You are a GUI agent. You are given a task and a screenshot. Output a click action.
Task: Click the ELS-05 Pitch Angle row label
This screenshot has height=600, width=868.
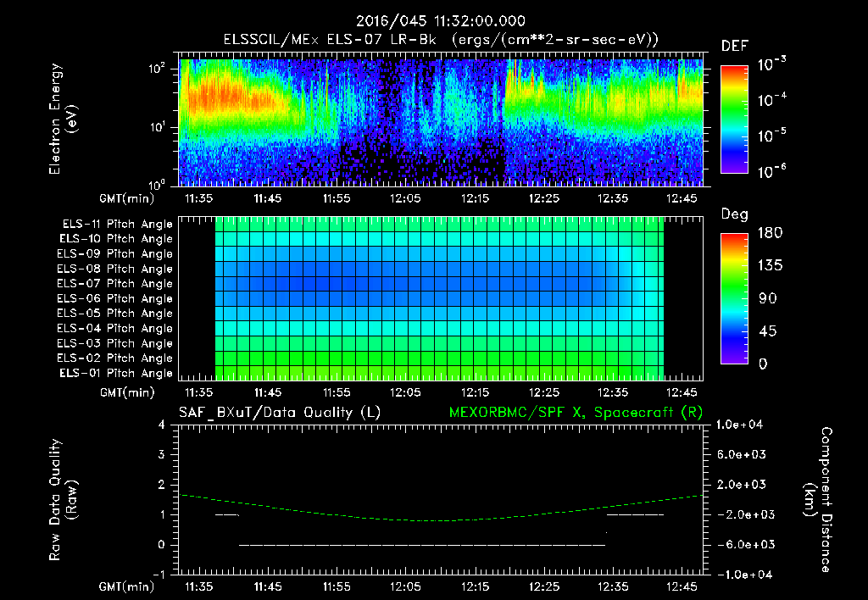pyautogui.click(x=115, y=314)
